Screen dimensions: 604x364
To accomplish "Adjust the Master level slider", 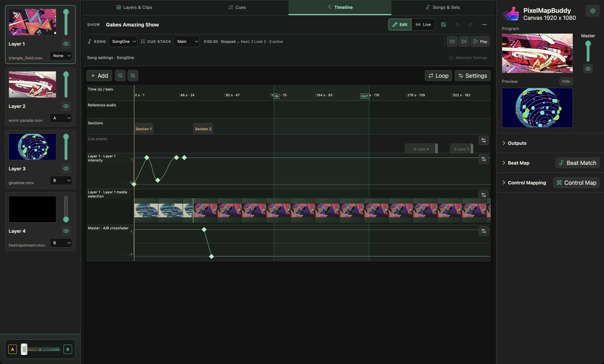I will (x=588, y=51).
